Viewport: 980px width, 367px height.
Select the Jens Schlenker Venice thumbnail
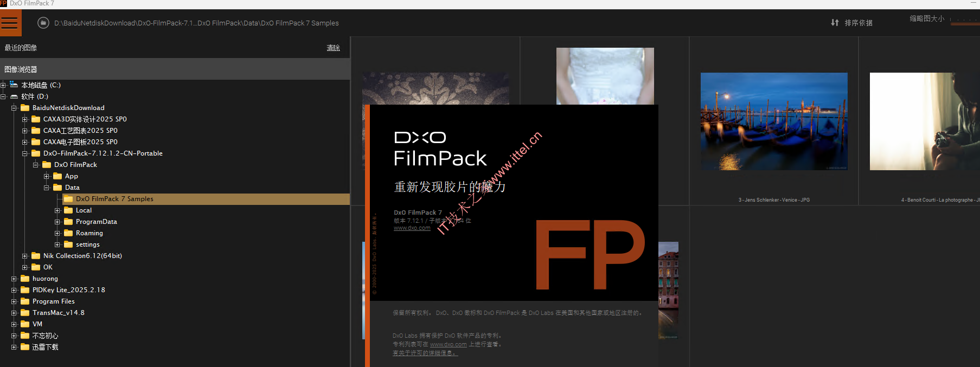pyautogui.click(x=774, y=121)
